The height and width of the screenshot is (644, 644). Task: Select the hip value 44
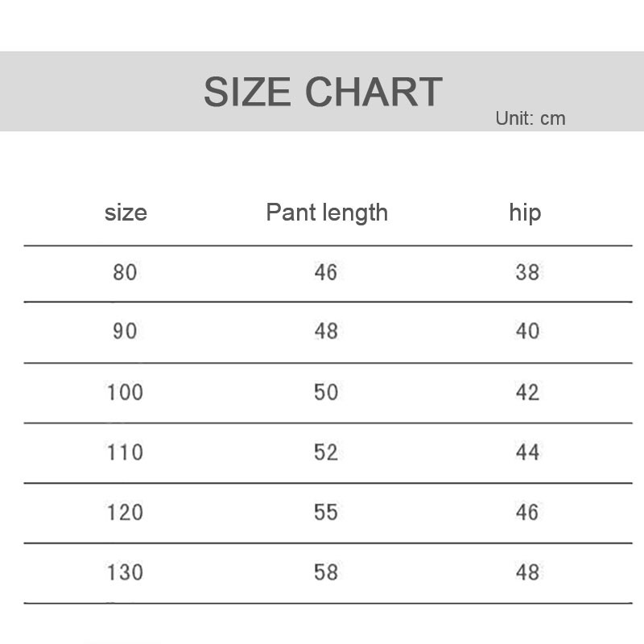coord(527,452)
